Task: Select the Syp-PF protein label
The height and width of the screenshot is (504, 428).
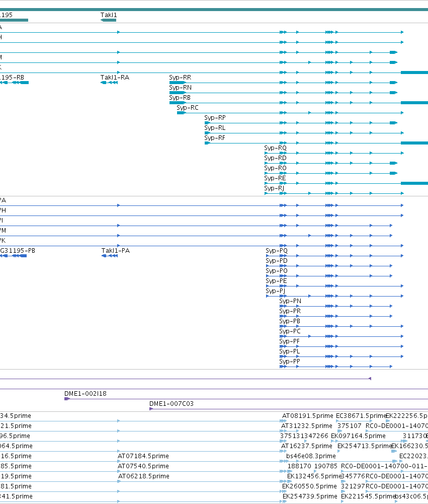Action: pyautogui.click(x=290, y=341)
